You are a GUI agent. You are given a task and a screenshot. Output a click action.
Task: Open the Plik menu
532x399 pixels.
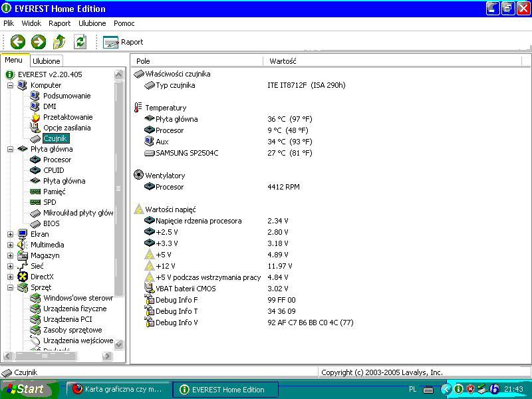click(x=9, y=23)
